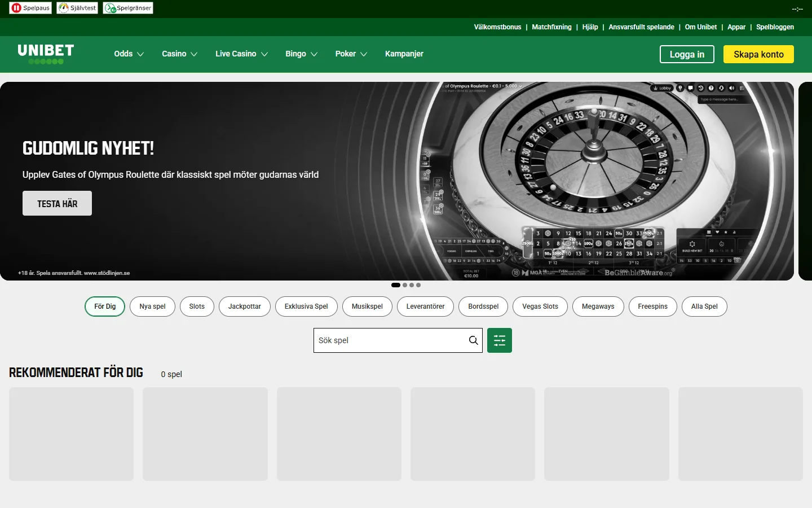Viewport: 812px width, 508px height.
Task: Open the Live Casino navigation item
Action: click(x=236, y=54)
